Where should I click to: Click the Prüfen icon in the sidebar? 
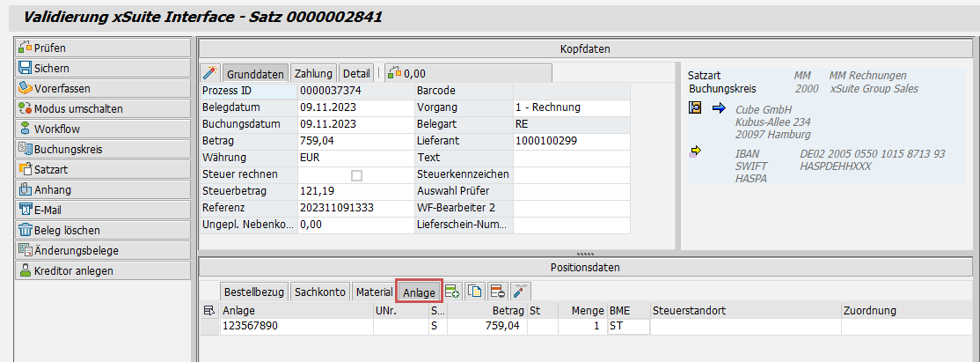25,48
